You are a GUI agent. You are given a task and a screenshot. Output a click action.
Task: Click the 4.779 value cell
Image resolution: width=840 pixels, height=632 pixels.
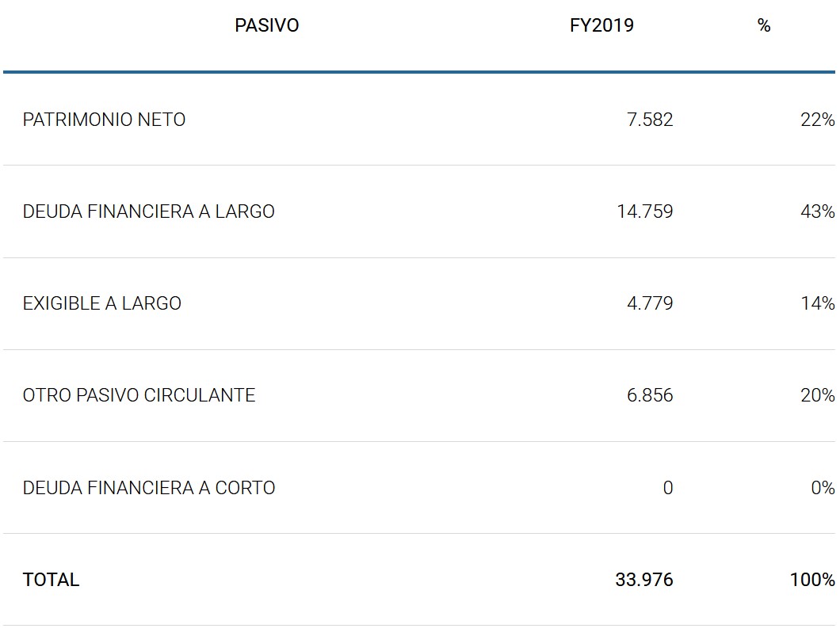click(649, 303)
